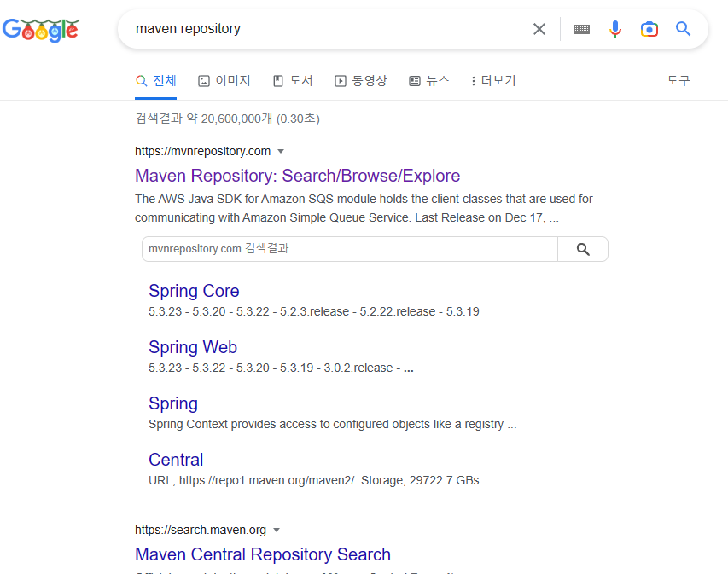Open the Central sitelink
Image resolution: width=728 pixels, height=574 pixels.
point(176,460)
